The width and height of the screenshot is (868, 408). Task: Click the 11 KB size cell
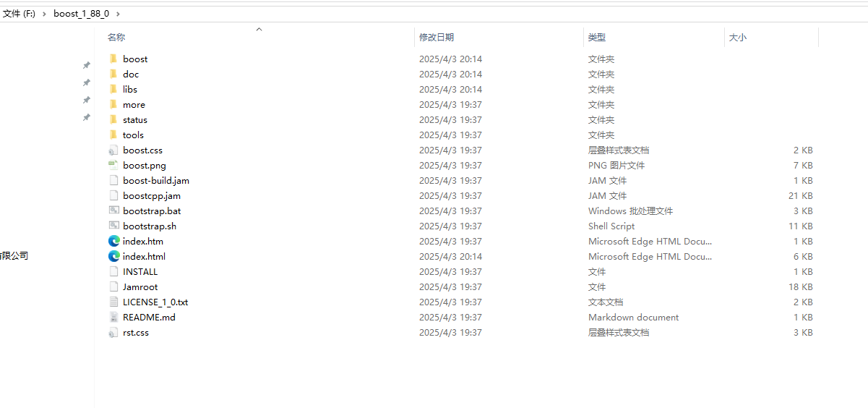(x=800, y=226)
